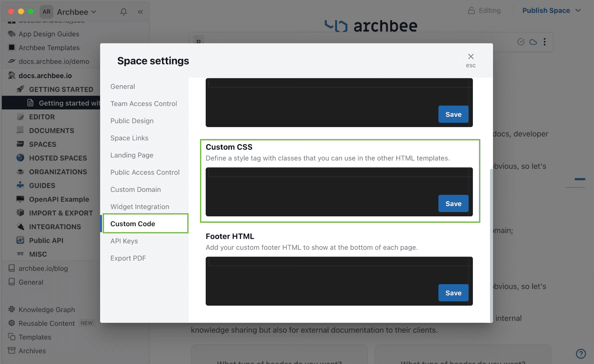Image resolution: width=594 pixels, height=364 pixels.
Task: Switch to the Public Design tab
Action: click(x=132, y=121)
